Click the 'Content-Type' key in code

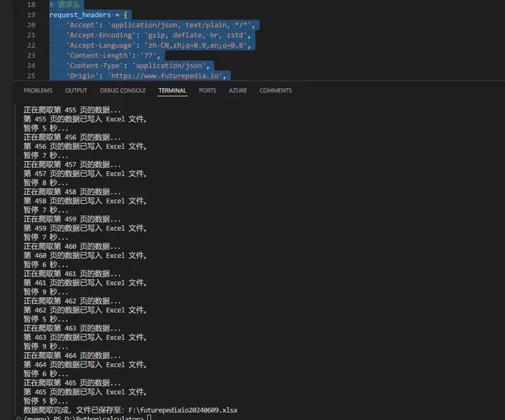click(x=95, y=66)
